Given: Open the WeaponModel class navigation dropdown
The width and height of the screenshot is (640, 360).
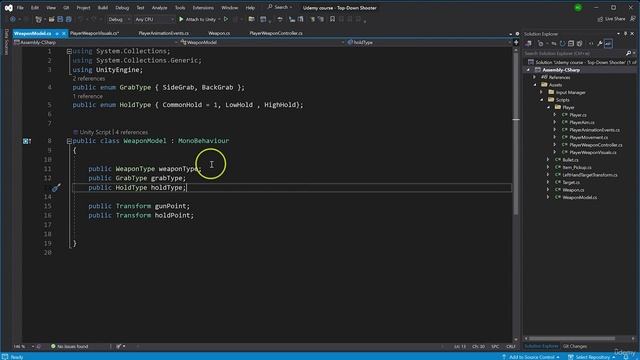Looking at the screenshot, I should pyautogui.click(x=262, y=42).
